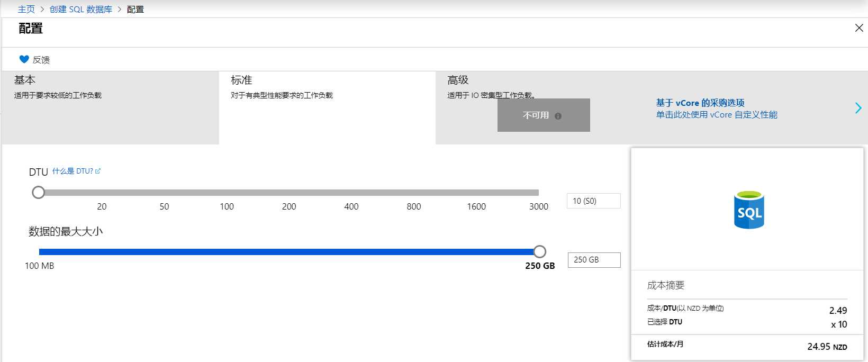Click the heart feedback icon
Screen dimensions: 868x362
[24, 59]
